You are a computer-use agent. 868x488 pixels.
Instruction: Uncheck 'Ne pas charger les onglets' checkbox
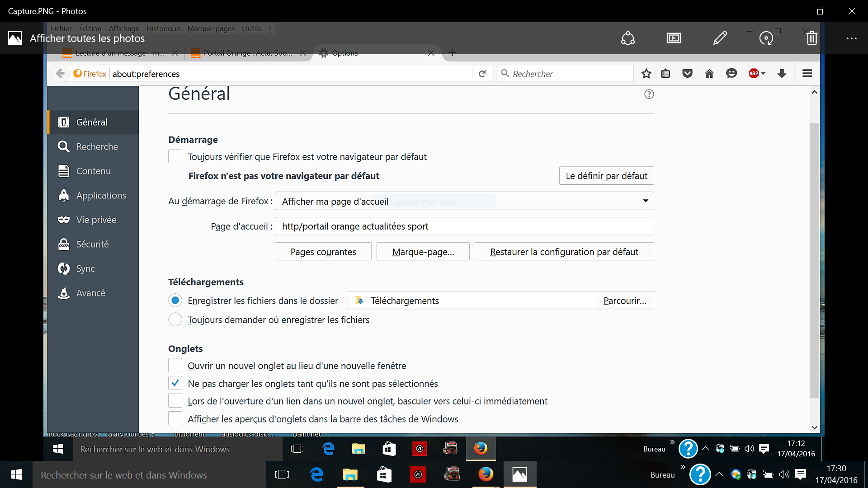point(175,383)
